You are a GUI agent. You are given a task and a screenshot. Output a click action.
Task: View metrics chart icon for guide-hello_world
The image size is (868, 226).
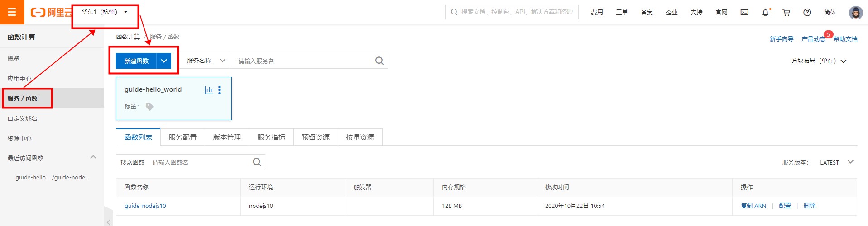[208, 90]
